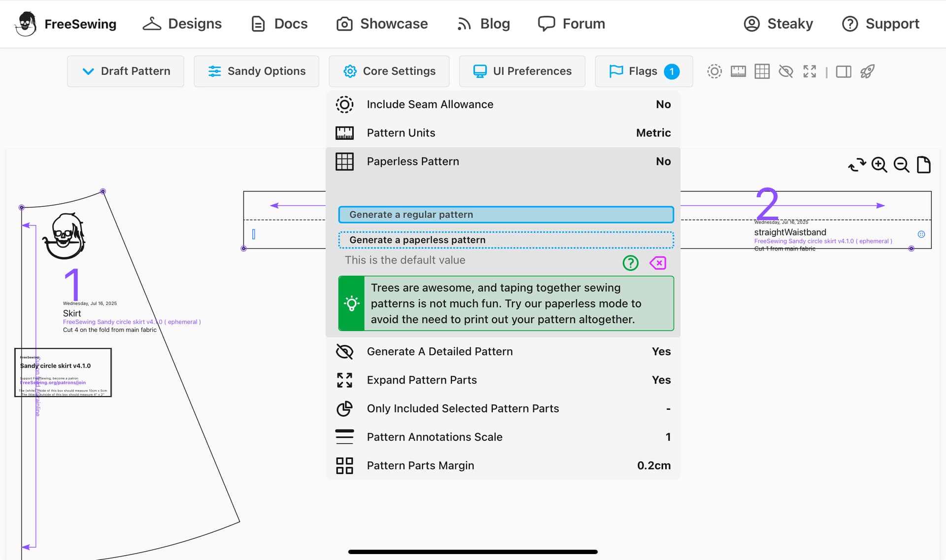946x560 pixels.
Task: Click the Skirt part title
Action: tap(72, 313)
